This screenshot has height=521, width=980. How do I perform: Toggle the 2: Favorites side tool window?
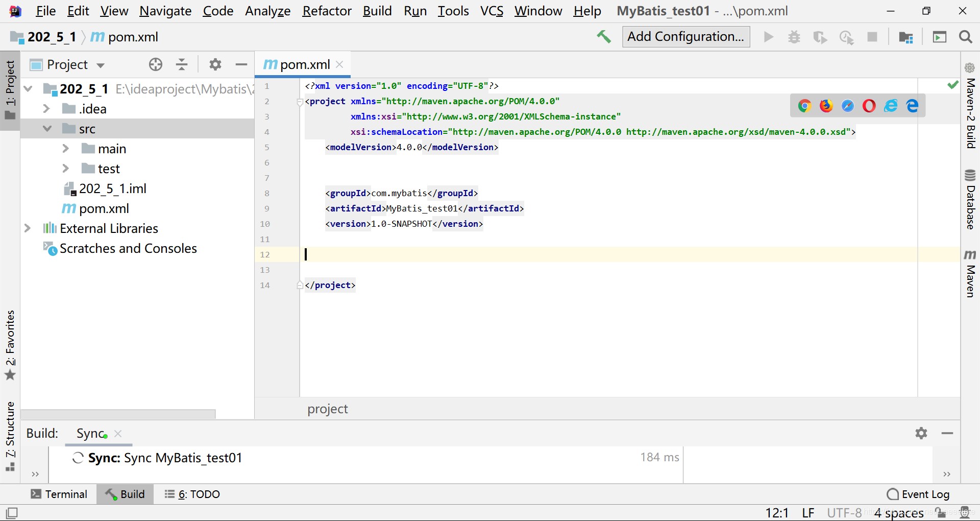[10, 345]
